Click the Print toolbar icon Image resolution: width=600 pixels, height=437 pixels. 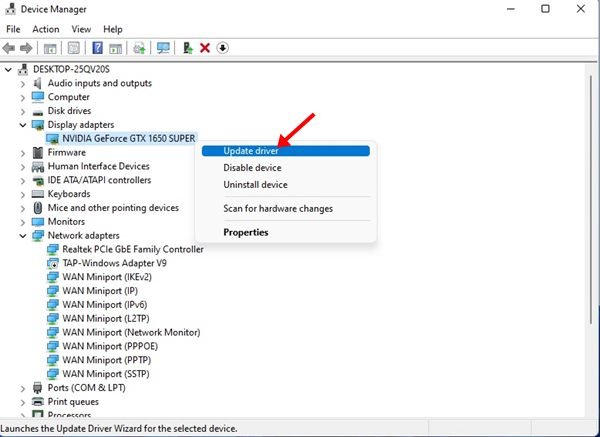click(x=139, y=47)
